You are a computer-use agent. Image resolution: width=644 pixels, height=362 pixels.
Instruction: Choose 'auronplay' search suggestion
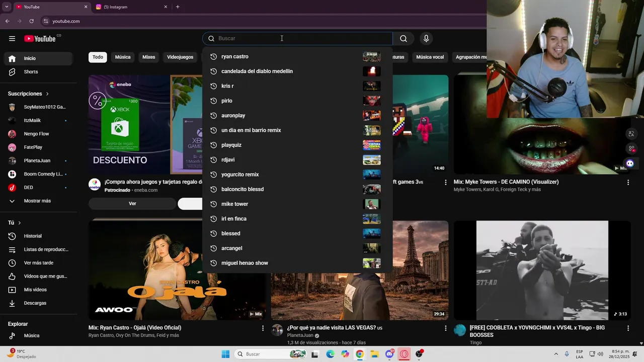pos(297,116)
